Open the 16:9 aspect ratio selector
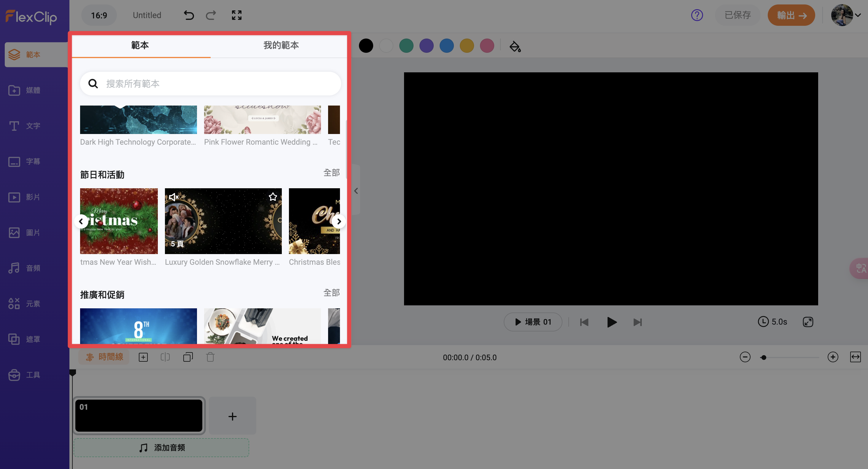 coord(99,15)
